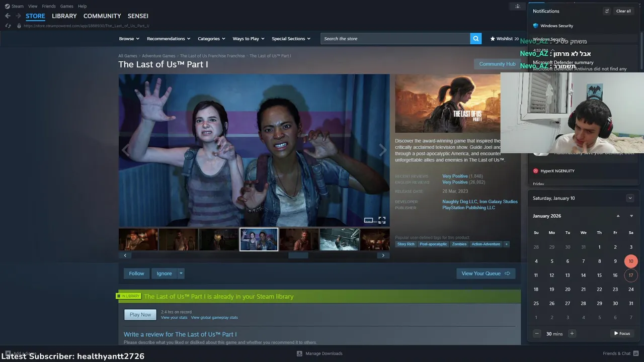
Task: Click inside the Search the store field
Action: pyautogui.click(x=395, y=39)
